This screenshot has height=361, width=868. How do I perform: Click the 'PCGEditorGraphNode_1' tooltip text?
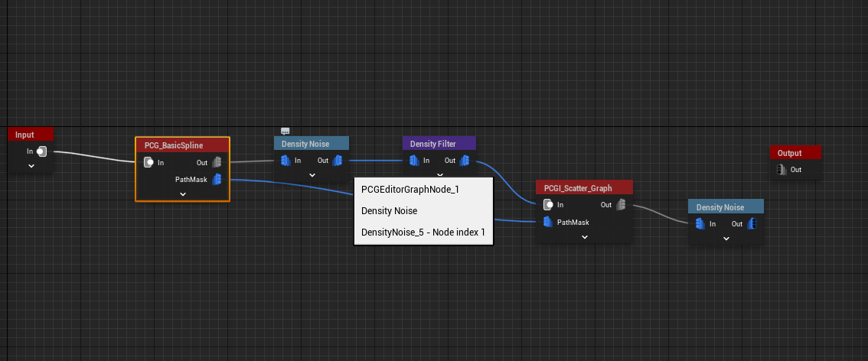[x=410, y=189]
